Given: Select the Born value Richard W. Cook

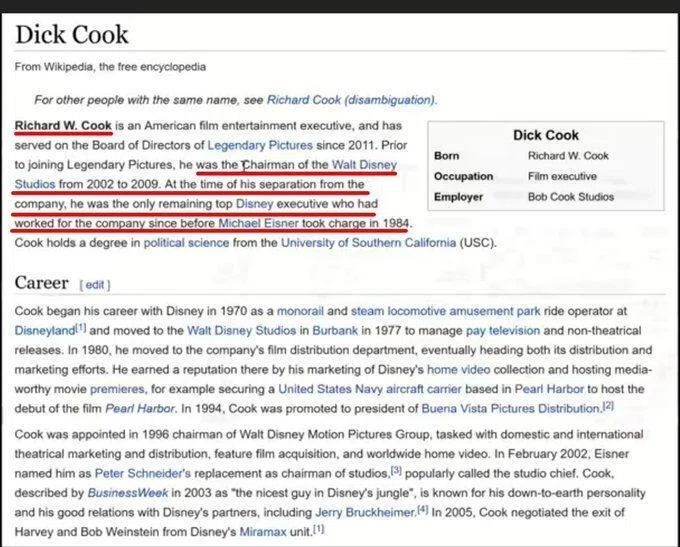Looking at the screenshot, I should coord(568,156).
